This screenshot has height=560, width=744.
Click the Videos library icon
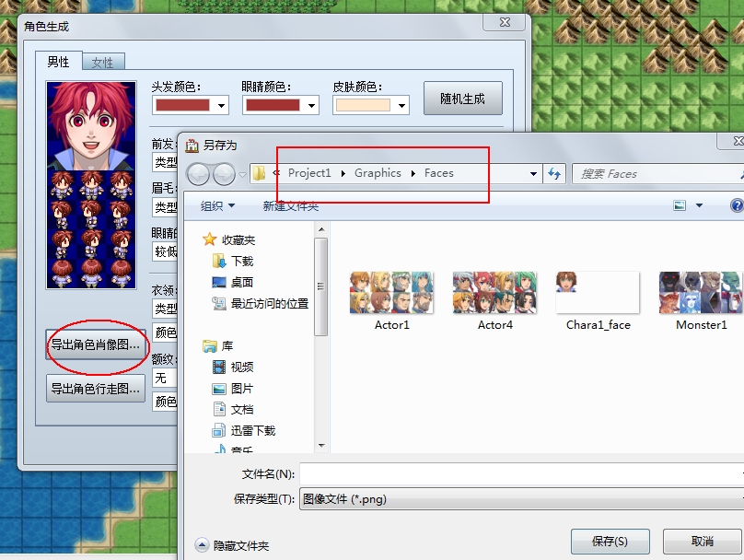(219, 367)
